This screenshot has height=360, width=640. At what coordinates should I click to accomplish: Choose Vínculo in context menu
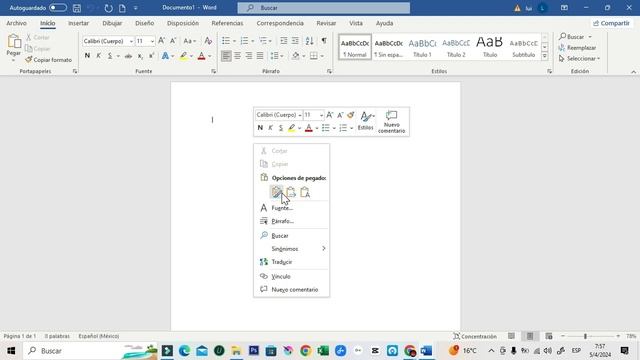coord(291,276)
